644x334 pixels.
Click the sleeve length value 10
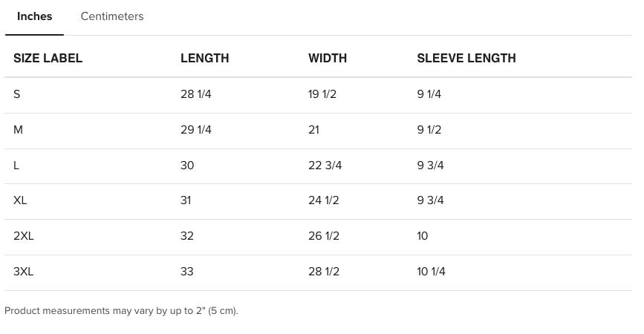click(x=423, y=236)
